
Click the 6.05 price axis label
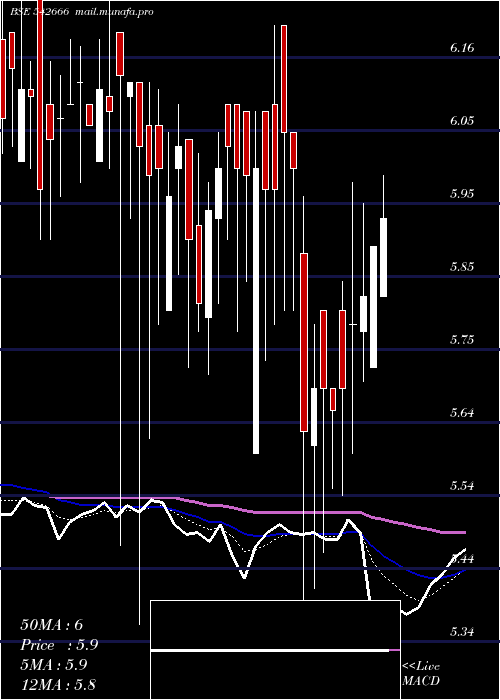(x=462, y=121)
